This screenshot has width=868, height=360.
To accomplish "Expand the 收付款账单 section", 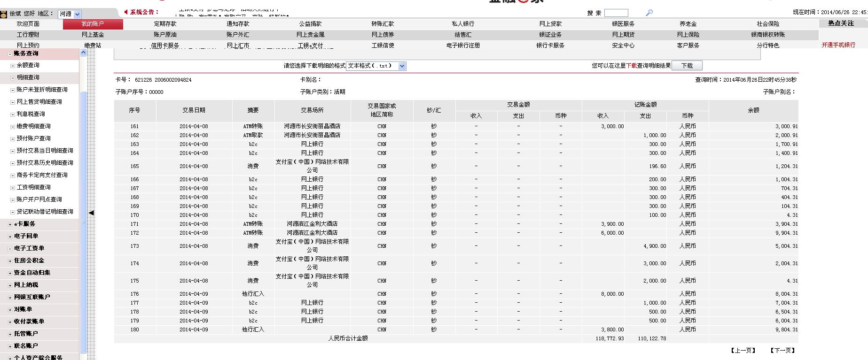I will click(10, 322).
